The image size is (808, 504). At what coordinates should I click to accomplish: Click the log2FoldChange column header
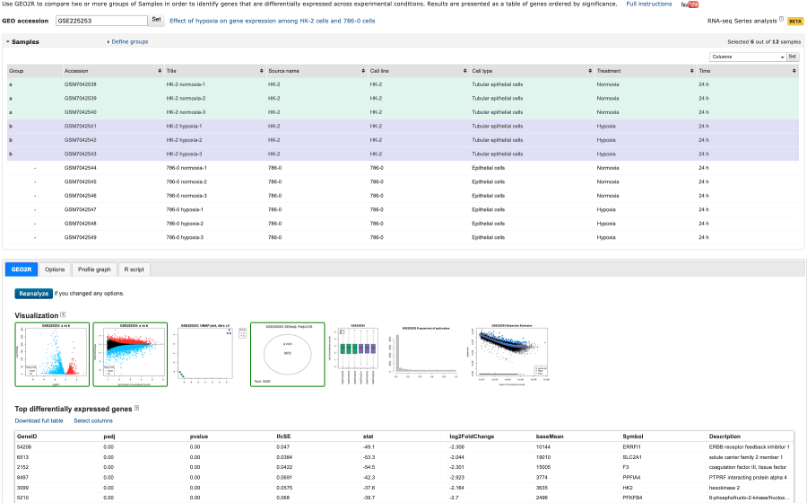(472, 436)
